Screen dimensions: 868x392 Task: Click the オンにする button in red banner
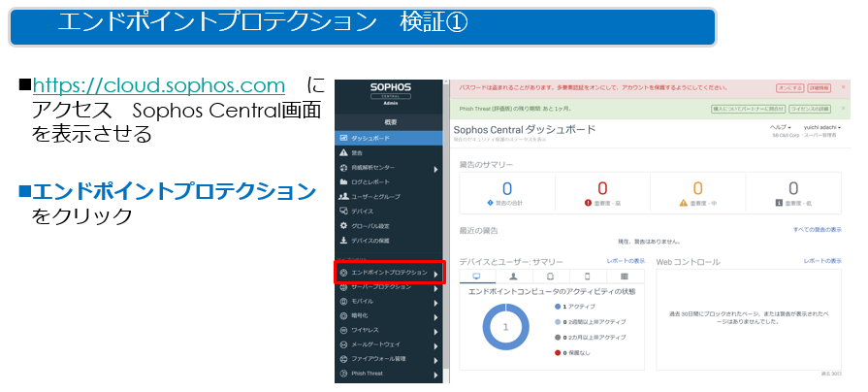(x=790, y=88)
